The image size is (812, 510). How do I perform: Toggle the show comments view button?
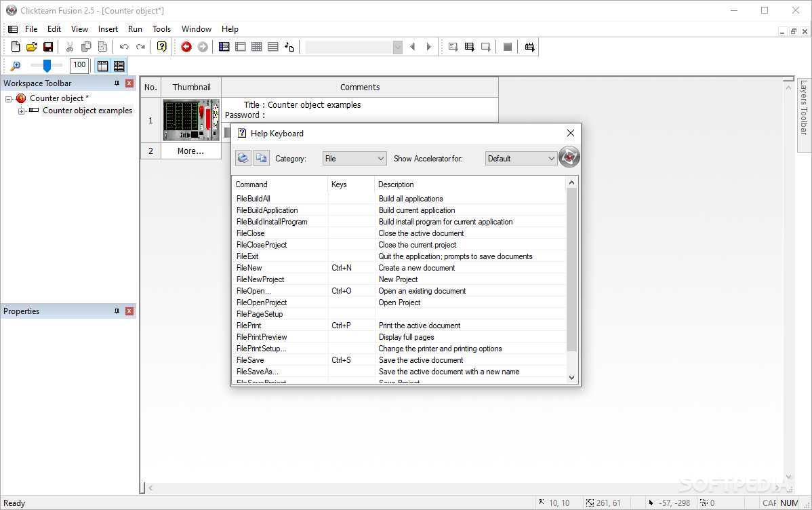click(119, 66)
